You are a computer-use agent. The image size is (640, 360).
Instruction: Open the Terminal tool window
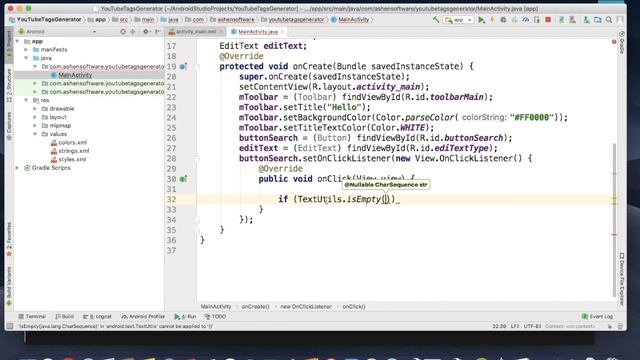coord(32,316)
